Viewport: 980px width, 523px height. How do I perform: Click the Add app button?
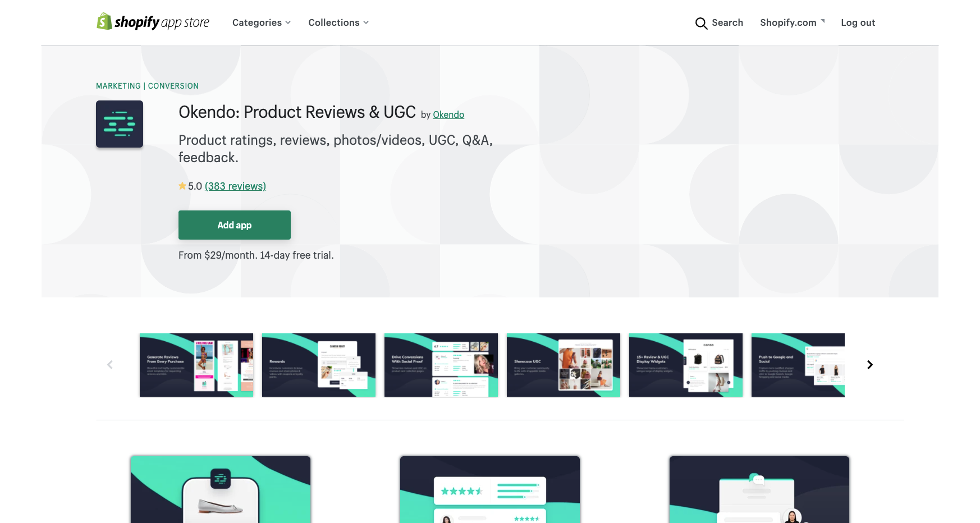coord(235,225)
